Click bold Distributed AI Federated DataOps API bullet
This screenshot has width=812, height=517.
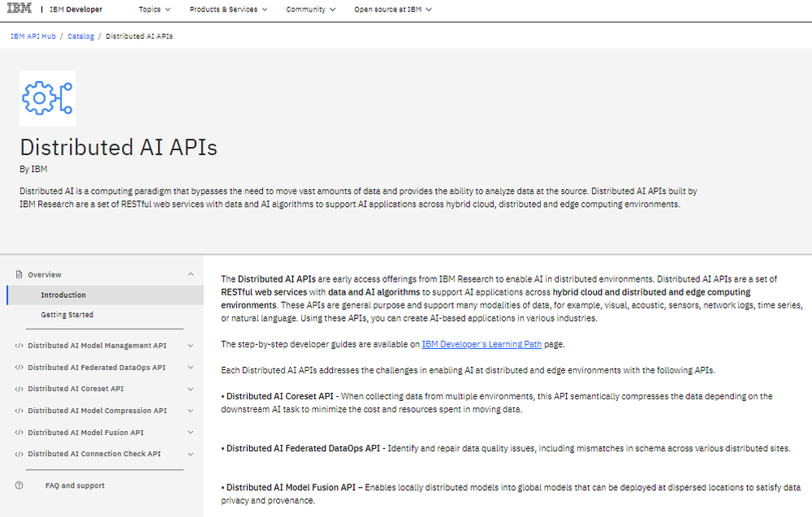303,449
